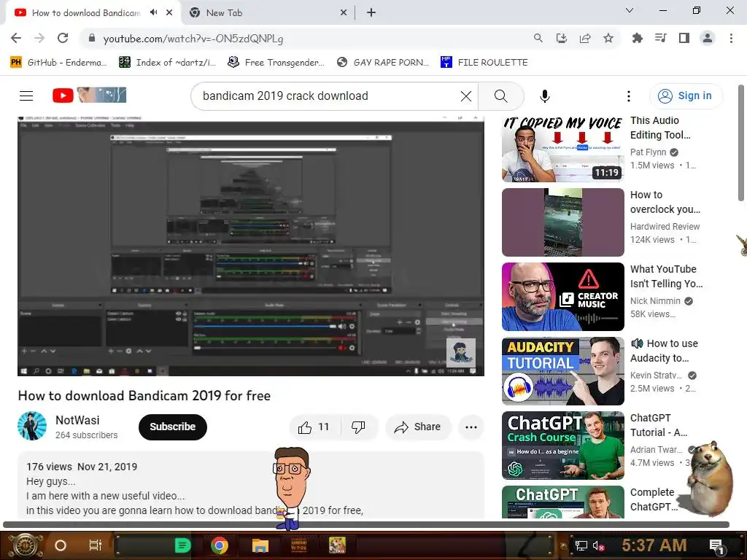Mute the tab via speaker icon
747x560 pixels.
click(x=153, y=12)
